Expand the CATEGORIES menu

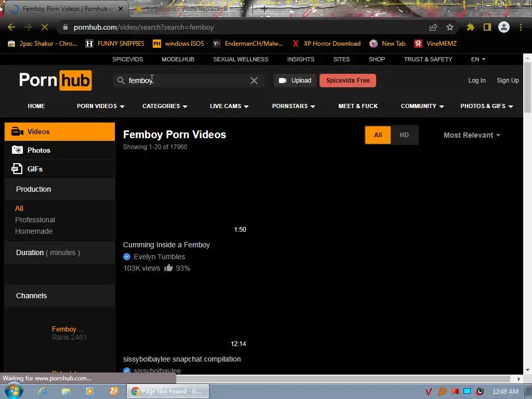pyautogui.click(x=165, y=106)
